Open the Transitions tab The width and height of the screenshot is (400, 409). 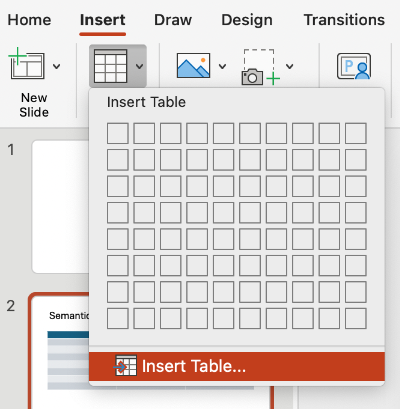coord(344,20)
